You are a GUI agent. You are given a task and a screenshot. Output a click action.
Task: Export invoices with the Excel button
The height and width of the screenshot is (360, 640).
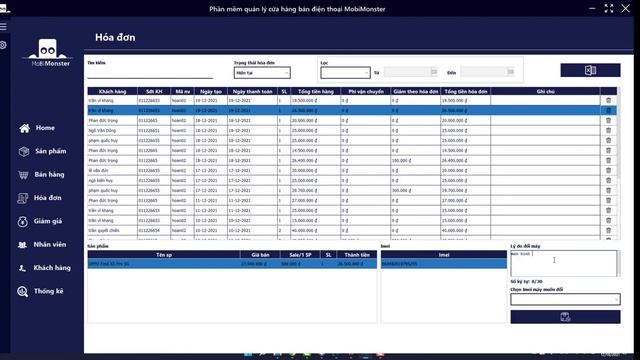pyautogui.click(x=590, y=70)
